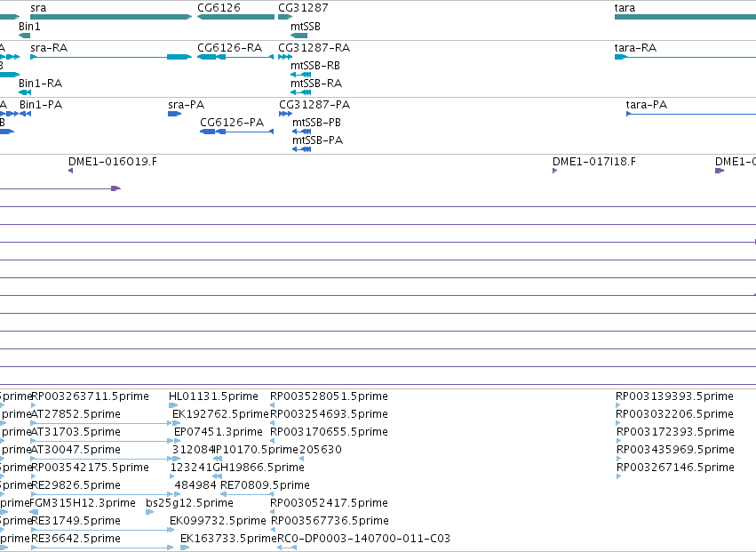Click the RE29826.5prime EST label
This screenshot has height=552, width=756.
tap(76, 485)
